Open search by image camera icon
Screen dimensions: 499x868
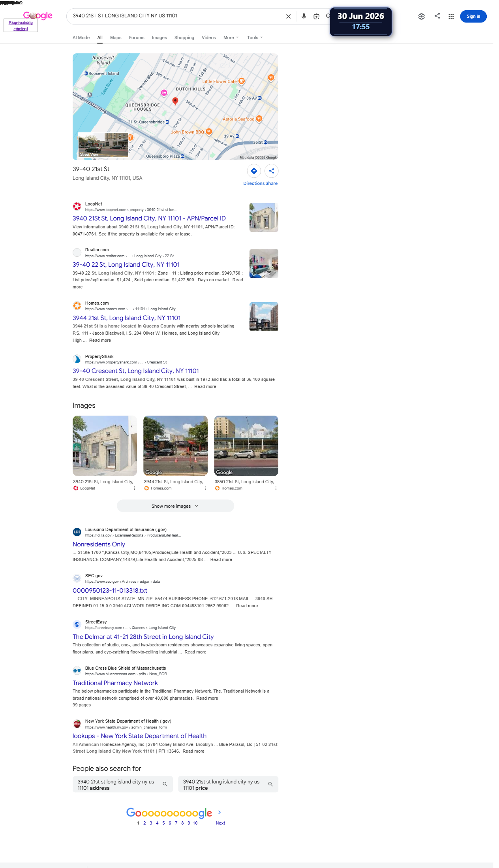pos(316,16)
